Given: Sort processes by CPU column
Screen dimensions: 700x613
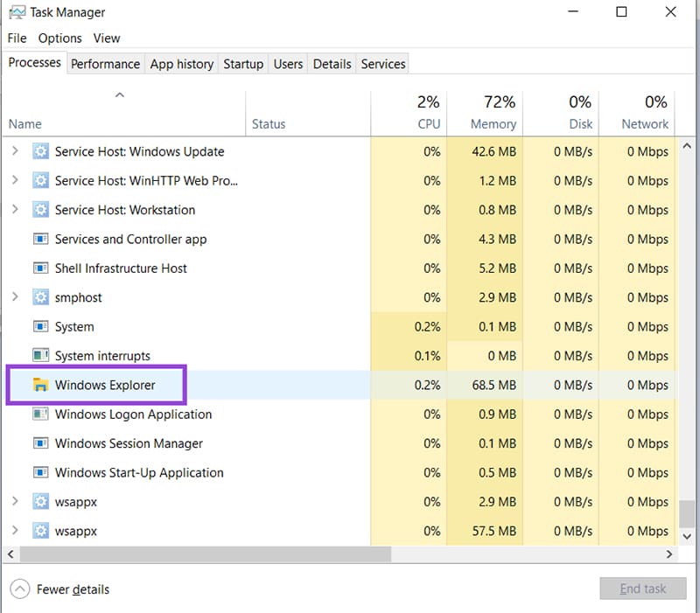Looking at the screenshot, I should tap(409, 114).
